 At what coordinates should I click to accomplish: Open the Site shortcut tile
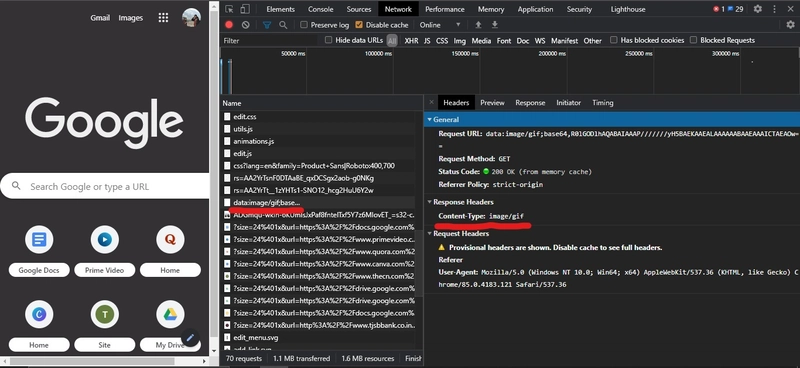point(105,325)
